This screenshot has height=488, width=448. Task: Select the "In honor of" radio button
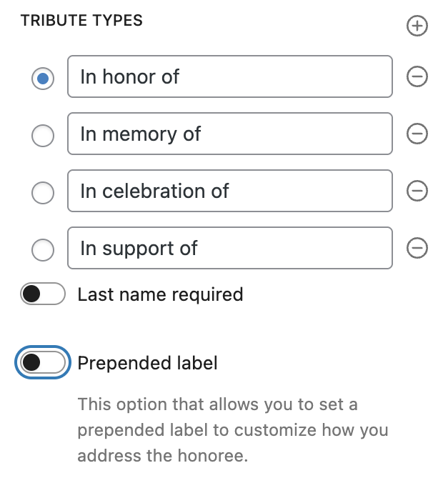pyautogui.click(x=43, y=78)
